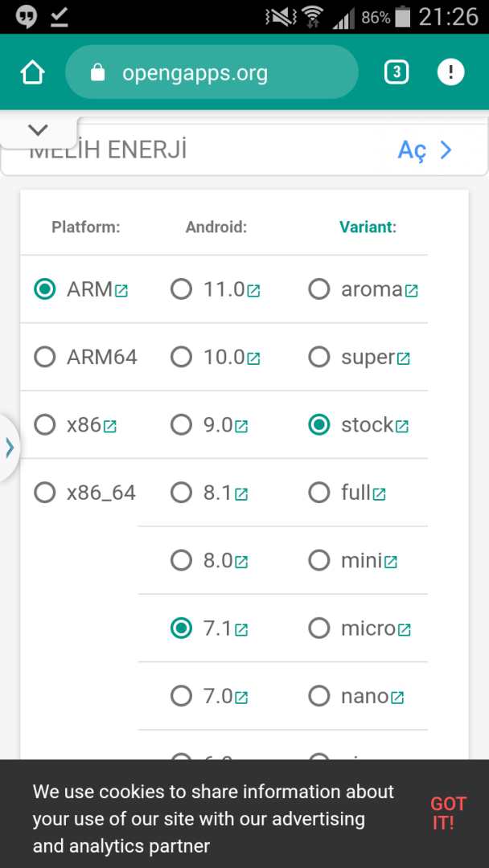The height and width of the screenshot is (868, 489).
Task: Open external info link beside aroma
Action: click(412, 290)
